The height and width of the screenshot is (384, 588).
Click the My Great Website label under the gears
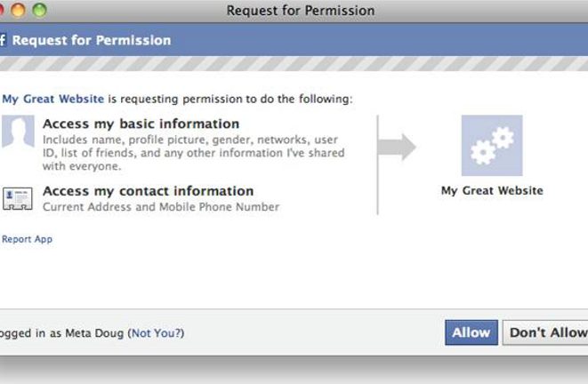(492, 191)
